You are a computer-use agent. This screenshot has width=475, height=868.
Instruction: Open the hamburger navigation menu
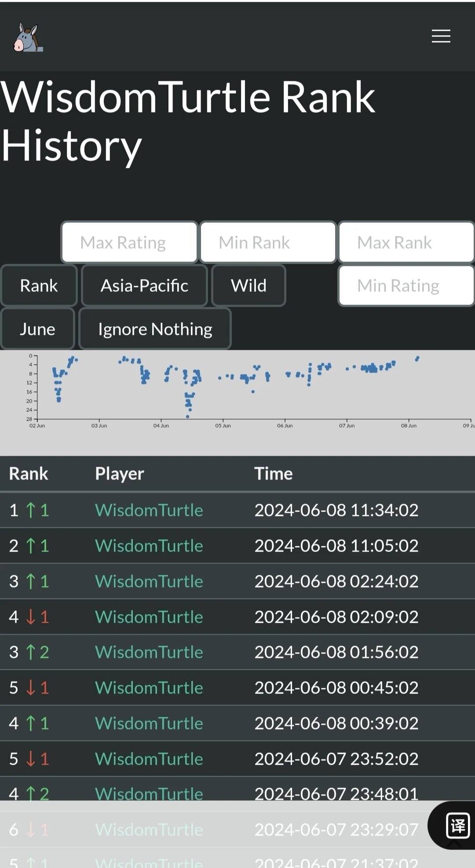click(441, 36)
